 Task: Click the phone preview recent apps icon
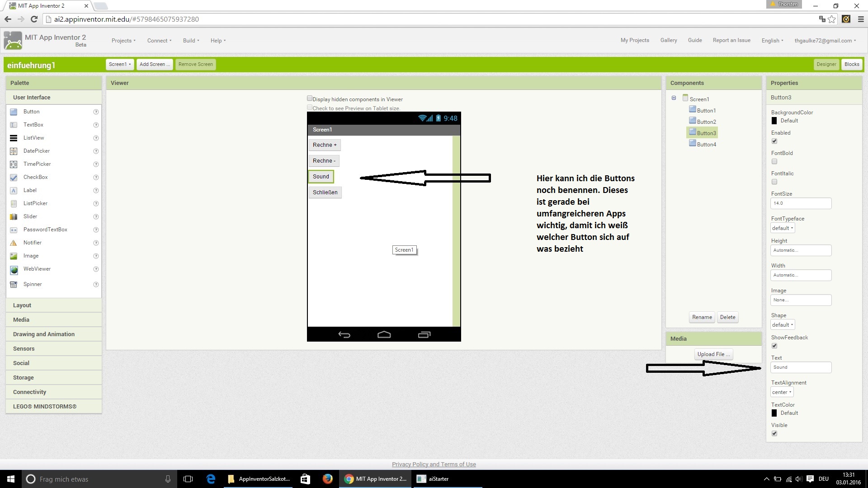[424, 334]
